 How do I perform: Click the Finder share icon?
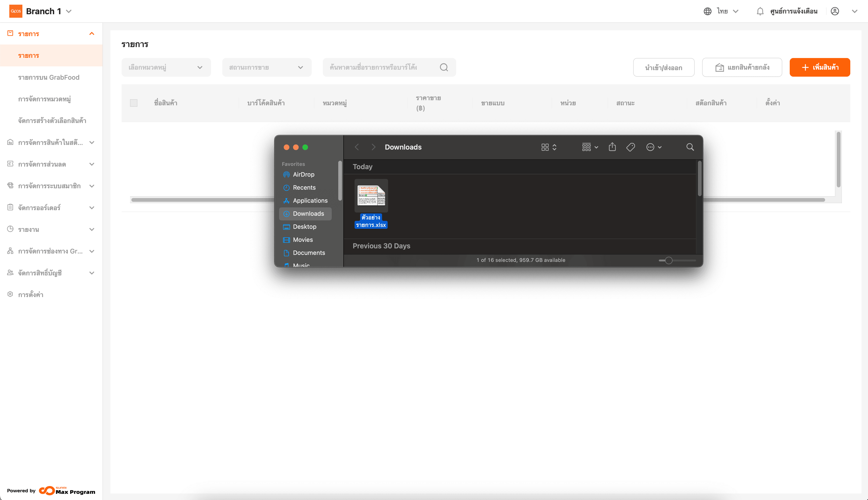point(612,147)
